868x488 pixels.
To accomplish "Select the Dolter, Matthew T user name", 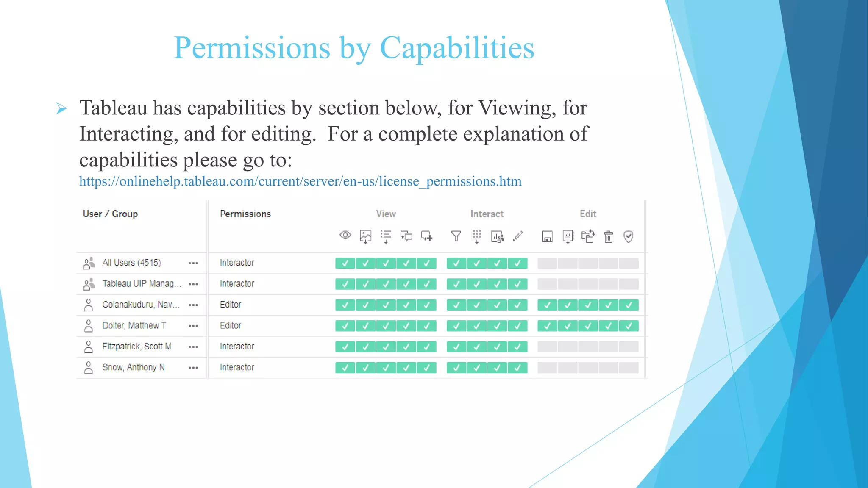I will point(134,325).
